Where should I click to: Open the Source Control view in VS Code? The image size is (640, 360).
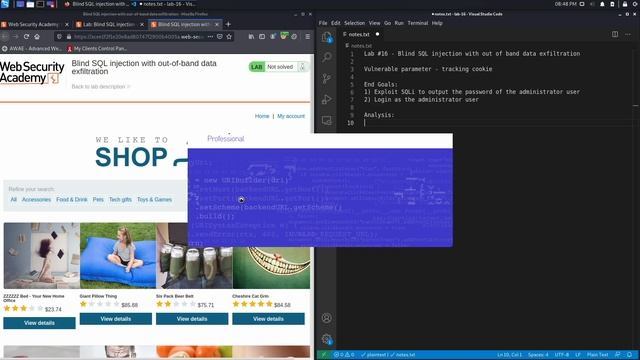click(327, 78)
